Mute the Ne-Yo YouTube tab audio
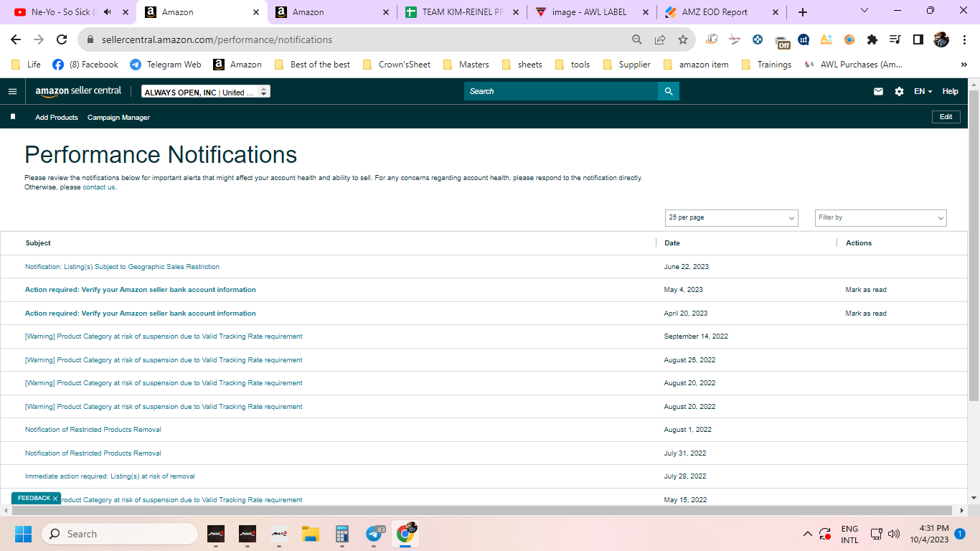 point(108,12)
